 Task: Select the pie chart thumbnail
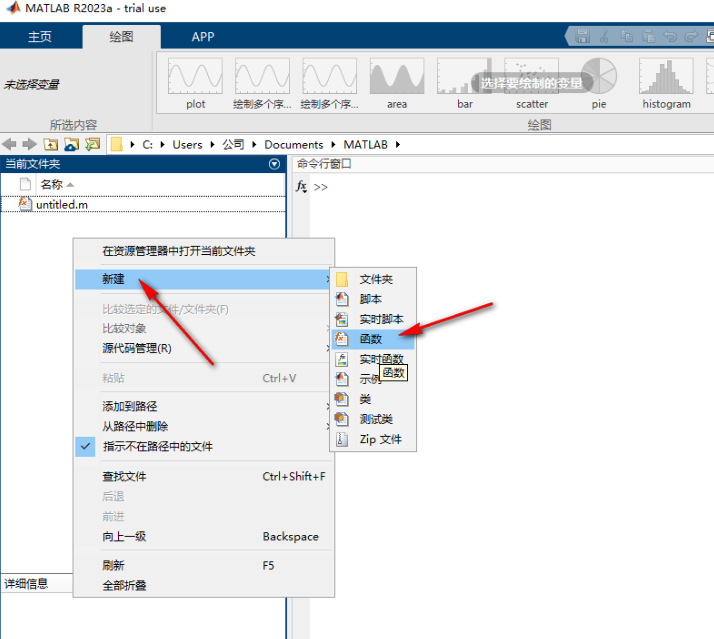tap(599, 83)
